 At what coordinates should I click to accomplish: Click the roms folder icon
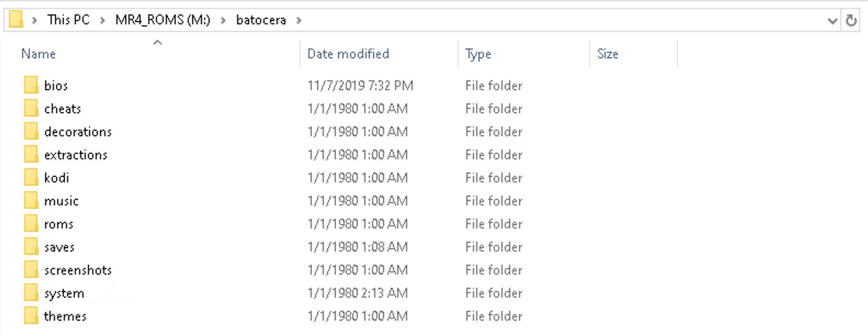pos(31,224)
